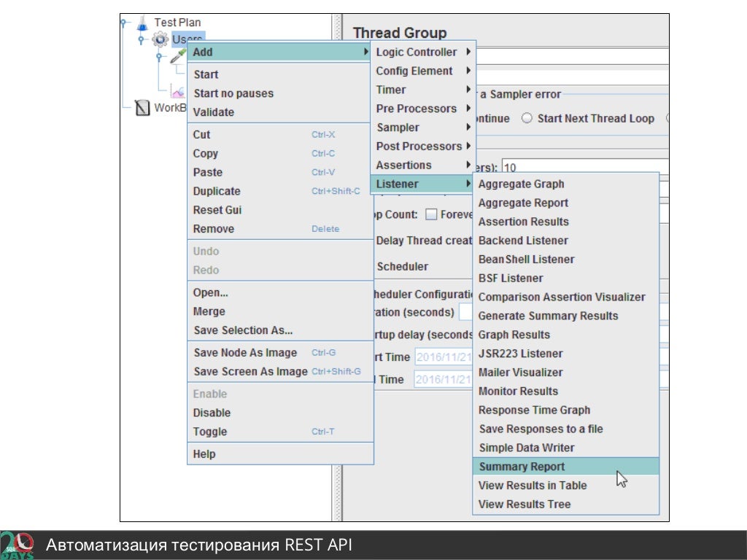The width and height of the screenshot is (747, 560).
Task: Click the graph listener icon in the tree
Action: pos(178,92)
